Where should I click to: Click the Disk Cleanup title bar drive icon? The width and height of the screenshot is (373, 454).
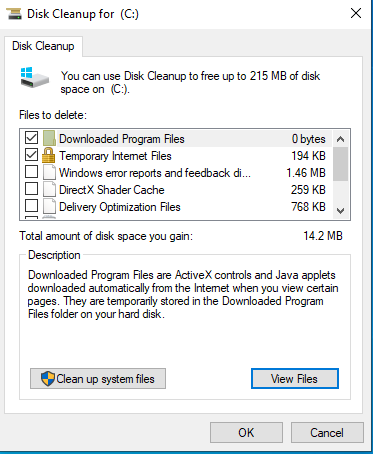click(x=14, y=14)
